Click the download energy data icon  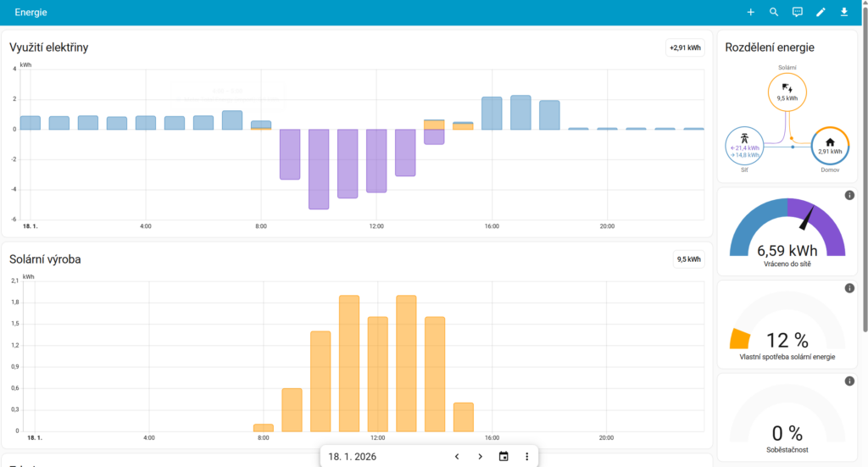[843, 12]
